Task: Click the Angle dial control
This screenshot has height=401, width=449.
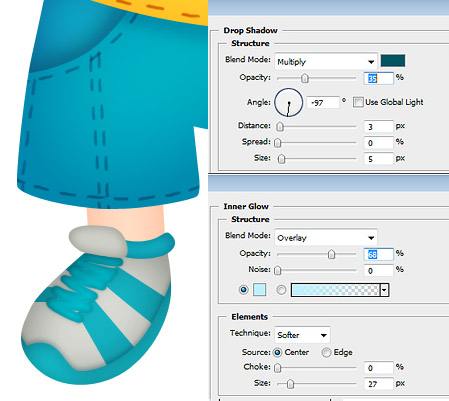Action: click(x=288, y=102)
